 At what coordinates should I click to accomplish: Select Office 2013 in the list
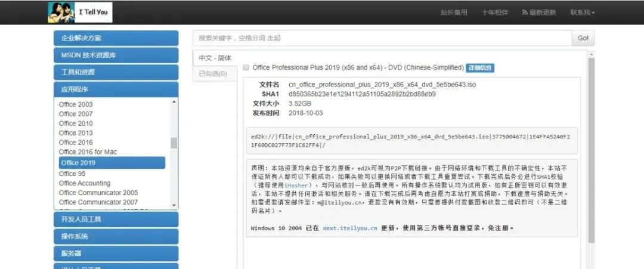[76, 132]
